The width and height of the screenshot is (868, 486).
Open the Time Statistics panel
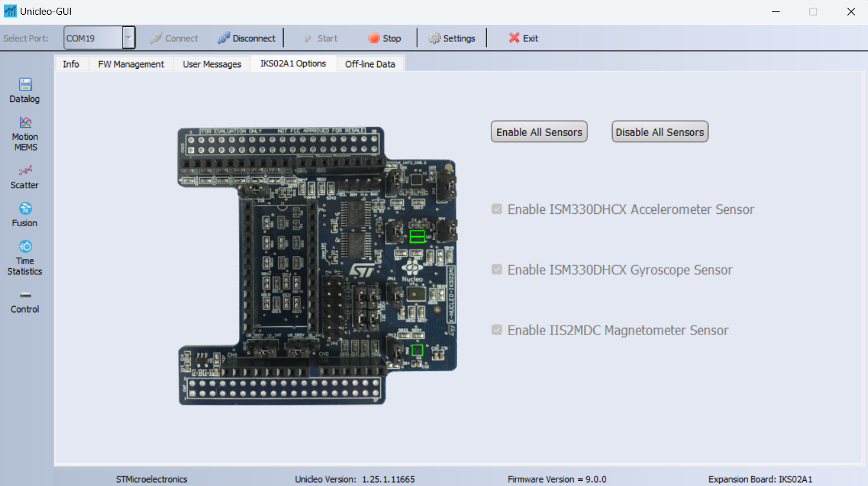[25, 257]
